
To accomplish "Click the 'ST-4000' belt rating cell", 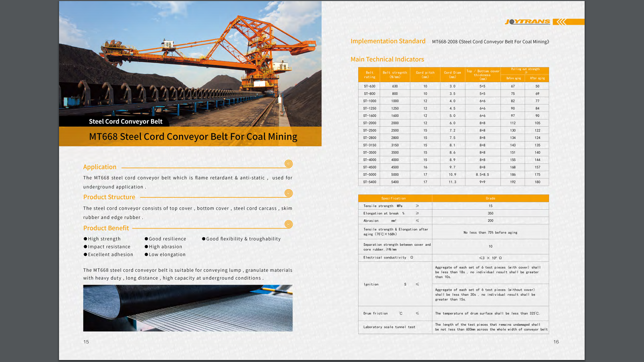I will coord(369,160).
